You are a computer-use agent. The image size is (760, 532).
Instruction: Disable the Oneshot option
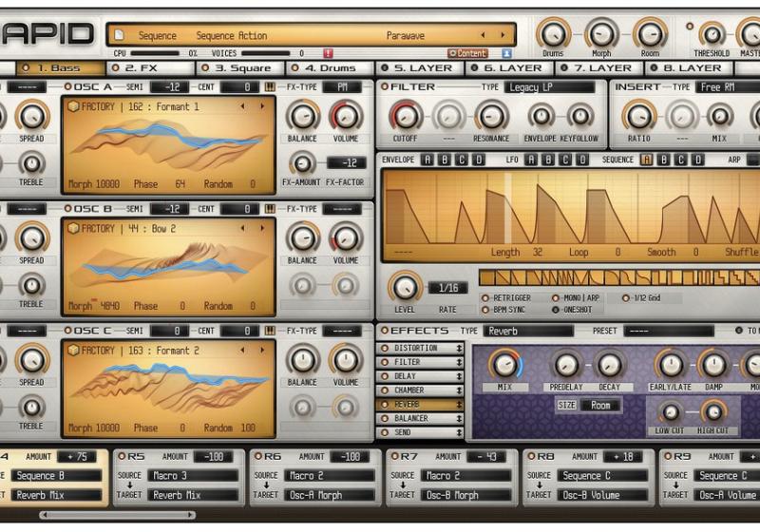(x=556, y=310)
